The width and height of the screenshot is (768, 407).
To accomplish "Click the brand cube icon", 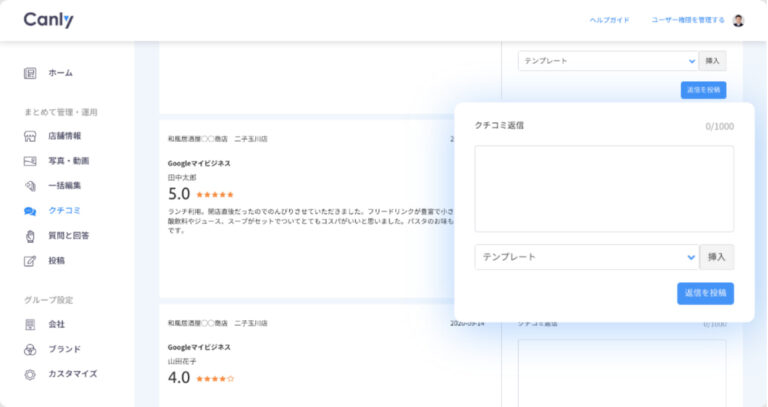I will (30, 349).
